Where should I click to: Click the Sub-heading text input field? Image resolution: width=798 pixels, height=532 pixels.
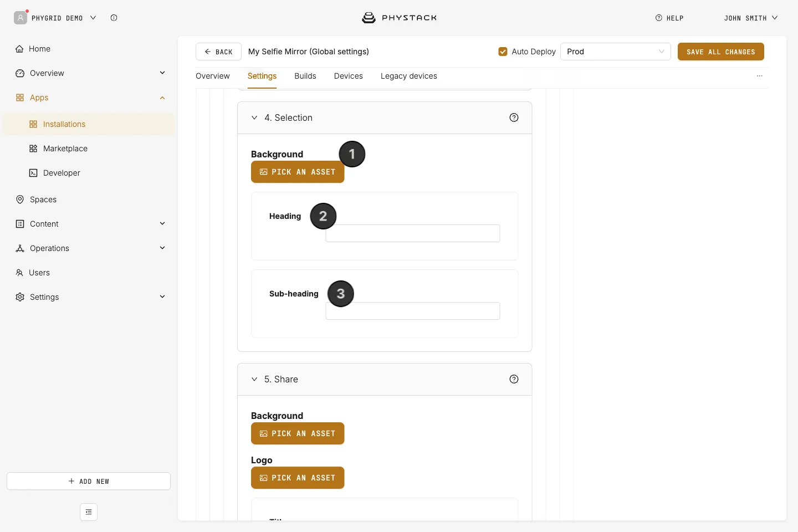413,311
